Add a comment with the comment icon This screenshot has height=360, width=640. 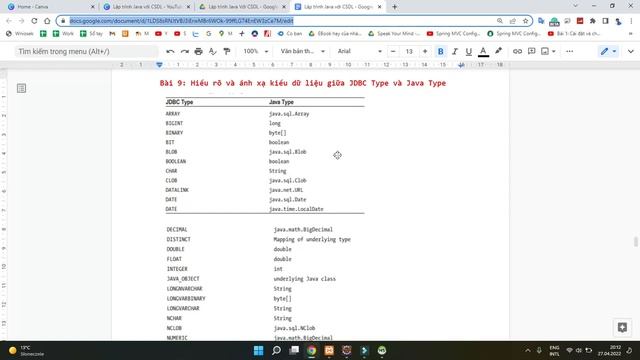pos(531,51)
